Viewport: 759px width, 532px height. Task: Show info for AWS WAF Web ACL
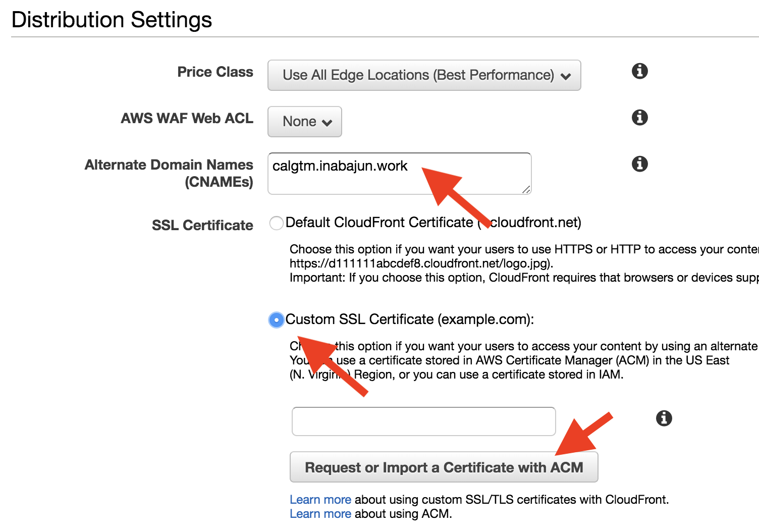640,118
